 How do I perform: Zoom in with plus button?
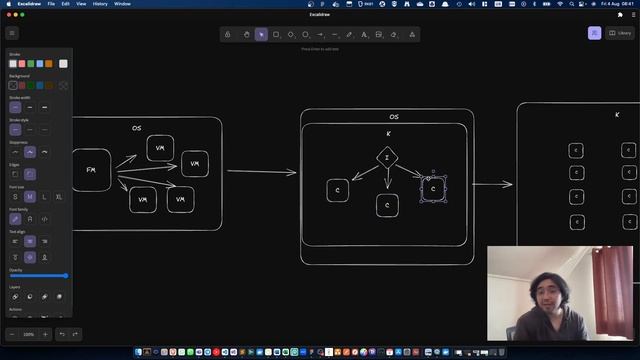click(x=45, y=334)
